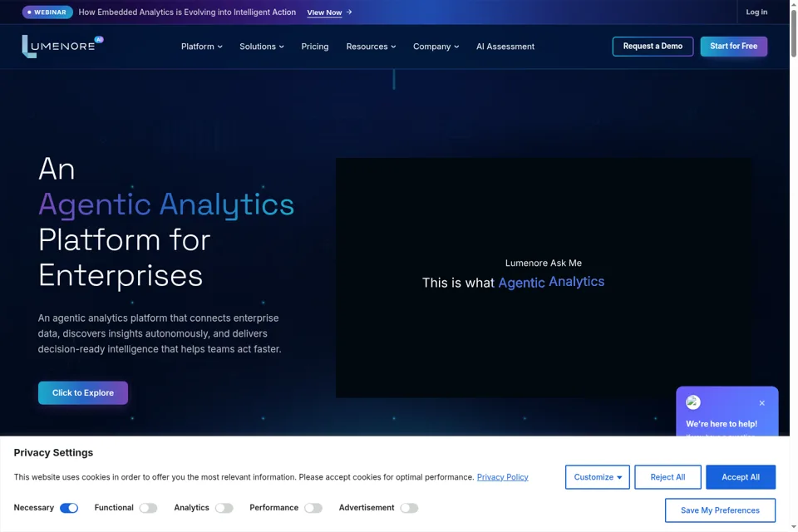
Task: Click the Agentic Analytics headline
Action: [x=166, y=204]
